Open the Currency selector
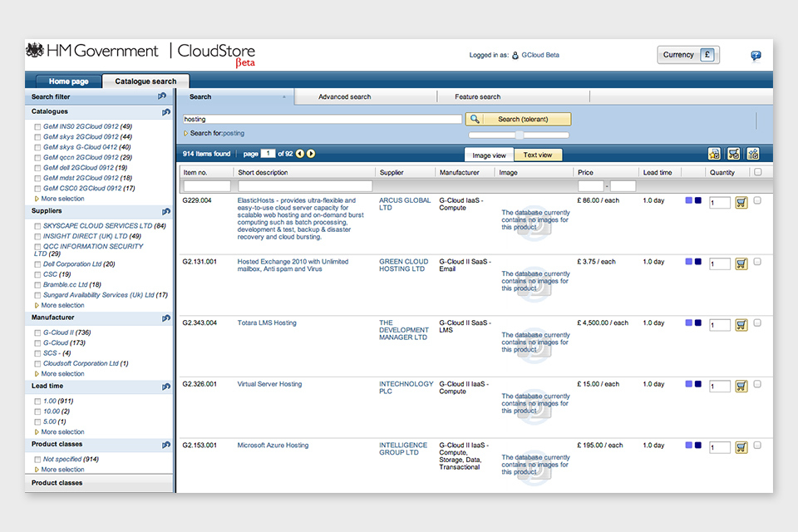The height and width of the screenshot is (532, 798). point(688,55)
